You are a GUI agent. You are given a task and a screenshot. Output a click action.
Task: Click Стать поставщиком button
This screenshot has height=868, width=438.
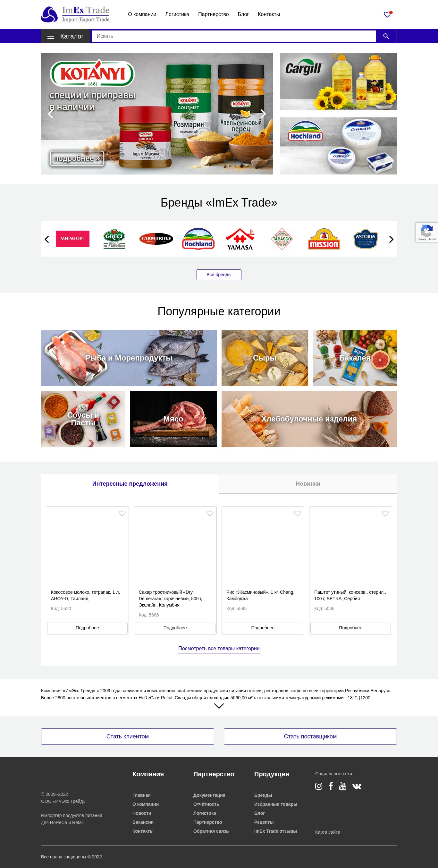coord(310,736)
